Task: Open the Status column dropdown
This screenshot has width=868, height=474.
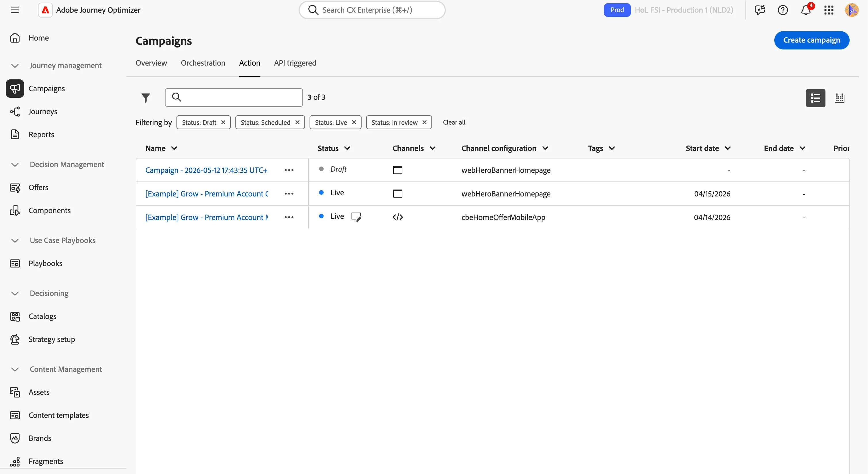Action: coord(347,148)
